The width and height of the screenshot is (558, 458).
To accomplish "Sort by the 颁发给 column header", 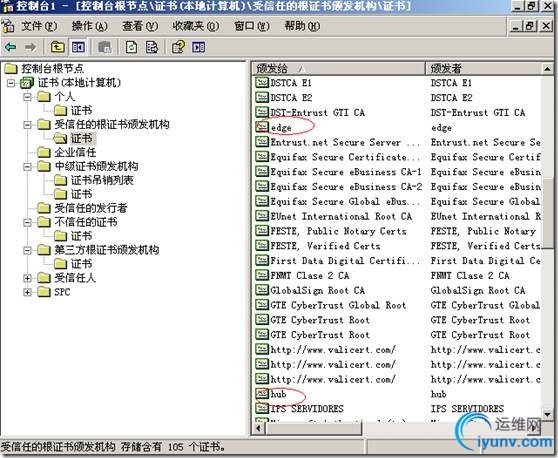I will [339, 68].
